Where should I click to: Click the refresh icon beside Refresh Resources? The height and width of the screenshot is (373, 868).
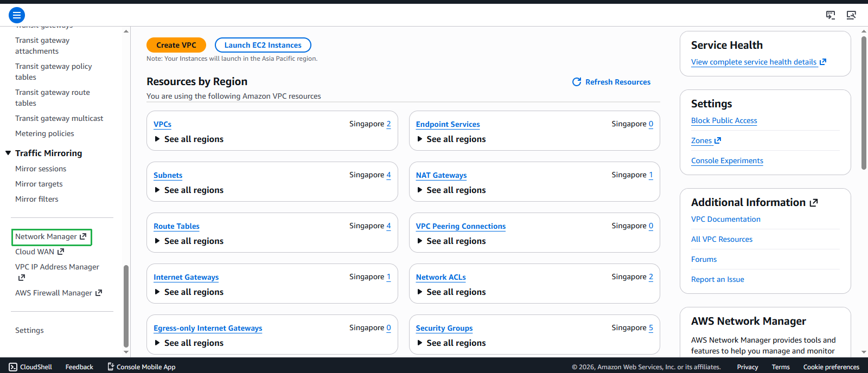577,82
